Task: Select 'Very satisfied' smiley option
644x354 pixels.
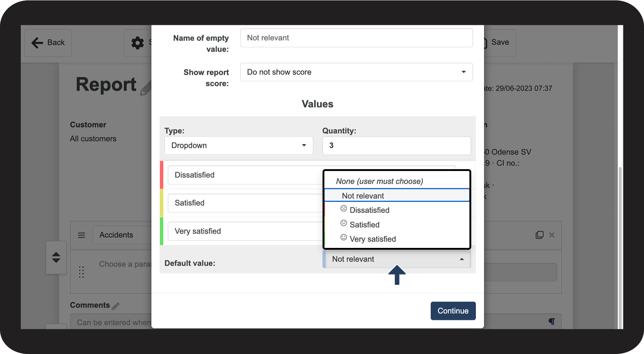Action: (372, 239)
